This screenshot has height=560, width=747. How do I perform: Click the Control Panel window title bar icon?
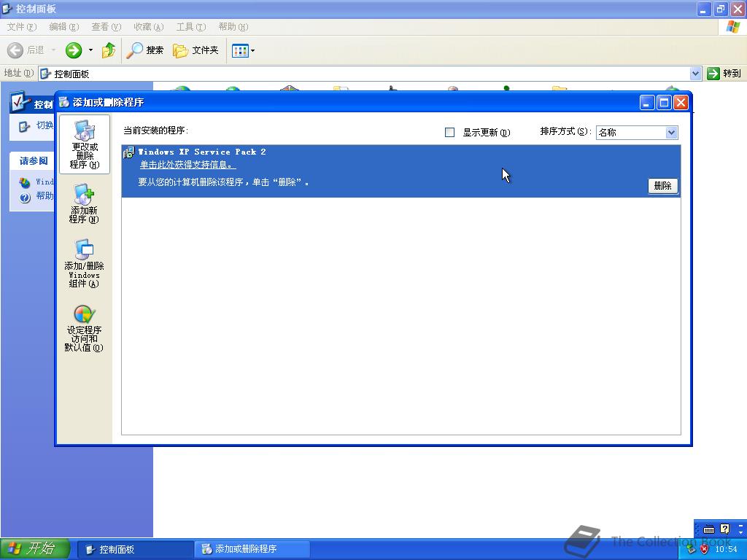pos(7,9)
